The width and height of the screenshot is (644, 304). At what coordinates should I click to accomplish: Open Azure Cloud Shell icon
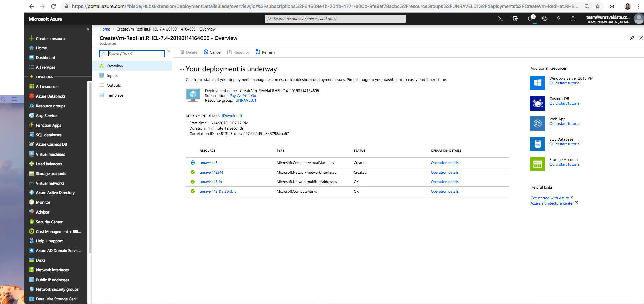point(500,19)
